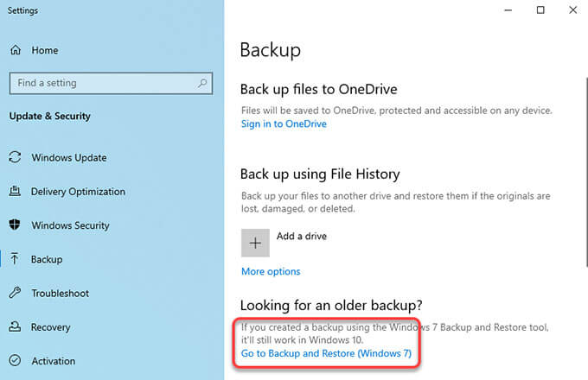Click the Windows Security shield icon
The height and width of the screenshot is (380, 588).
(x=15, y=225)
